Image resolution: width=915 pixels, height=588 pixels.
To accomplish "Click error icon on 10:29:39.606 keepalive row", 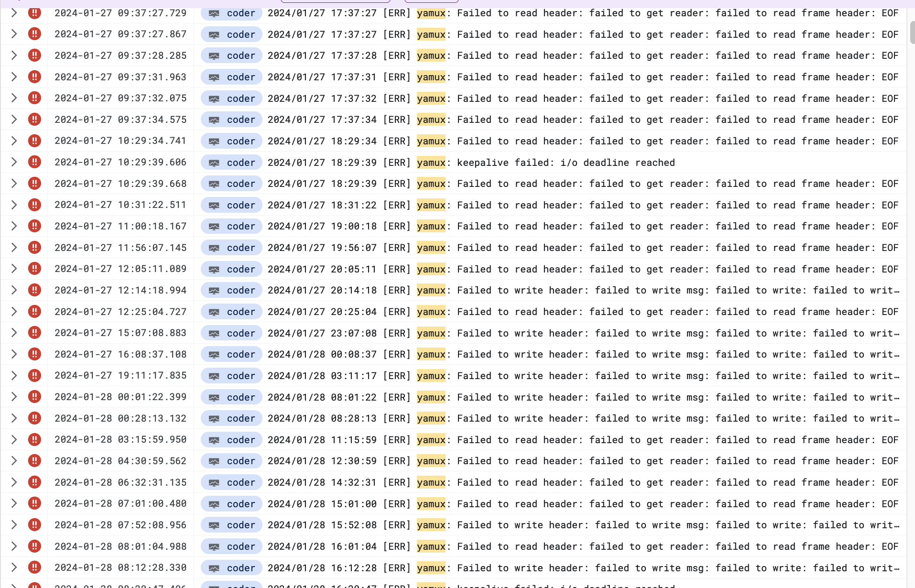I will pos(34,162).
